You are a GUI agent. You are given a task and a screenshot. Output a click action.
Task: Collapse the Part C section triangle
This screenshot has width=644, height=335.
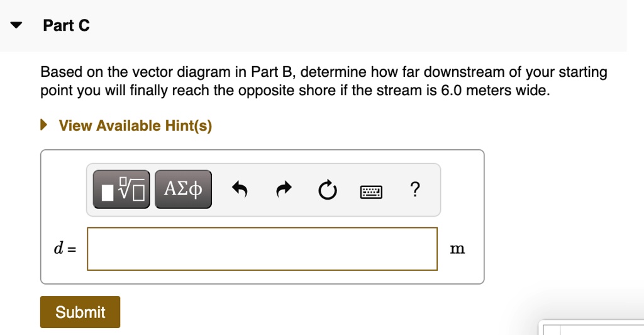(x=16, y=26)
